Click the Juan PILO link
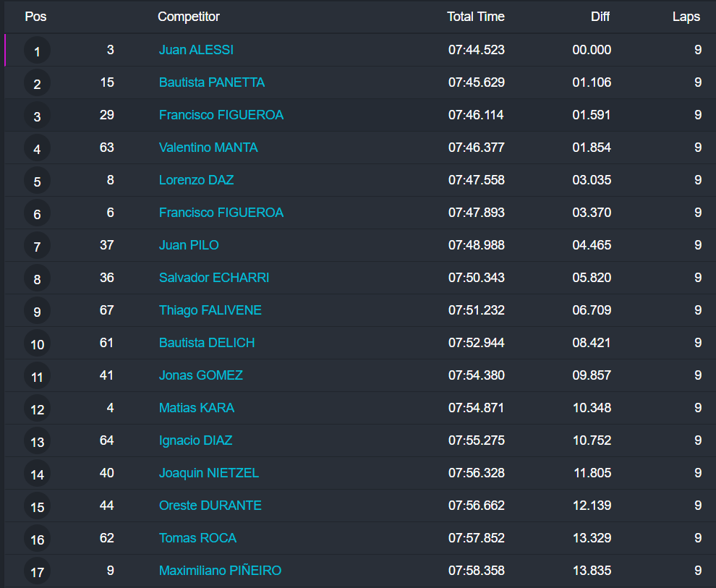Screen dimensions: 716x588 tap(189, 245)
